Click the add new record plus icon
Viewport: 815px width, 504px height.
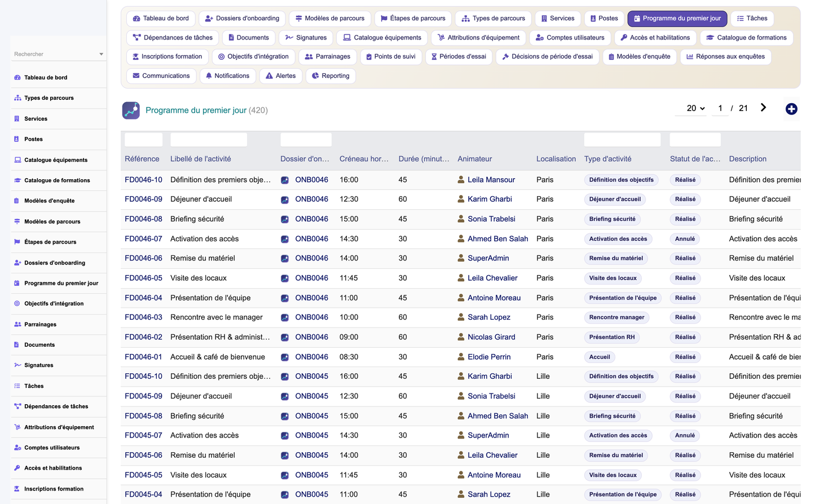coord(791,109)
